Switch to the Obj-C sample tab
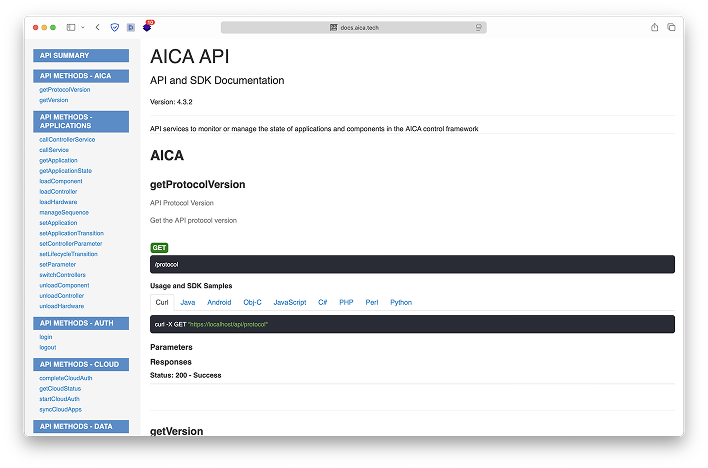Image resolution: width=708 pixels, height=468 pixels. pyautogui.click(x=252, y=303)
